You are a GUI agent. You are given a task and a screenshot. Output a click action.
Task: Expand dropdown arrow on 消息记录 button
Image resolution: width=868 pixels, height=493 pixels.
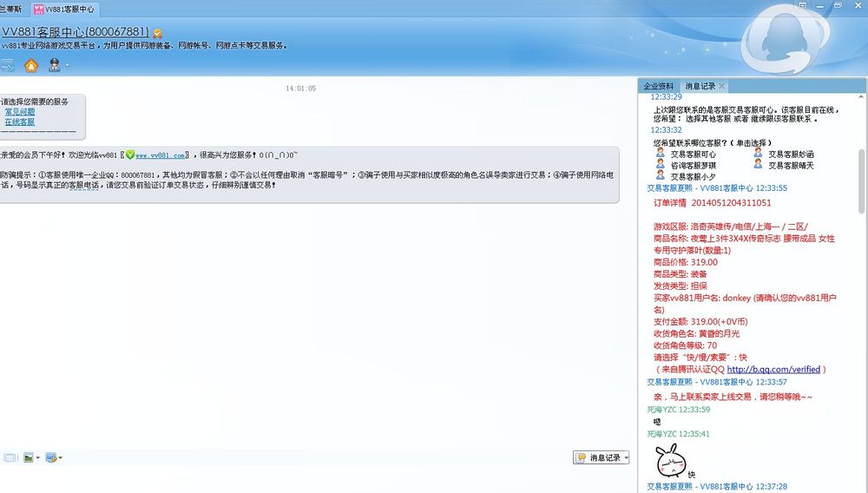(626, 457)
